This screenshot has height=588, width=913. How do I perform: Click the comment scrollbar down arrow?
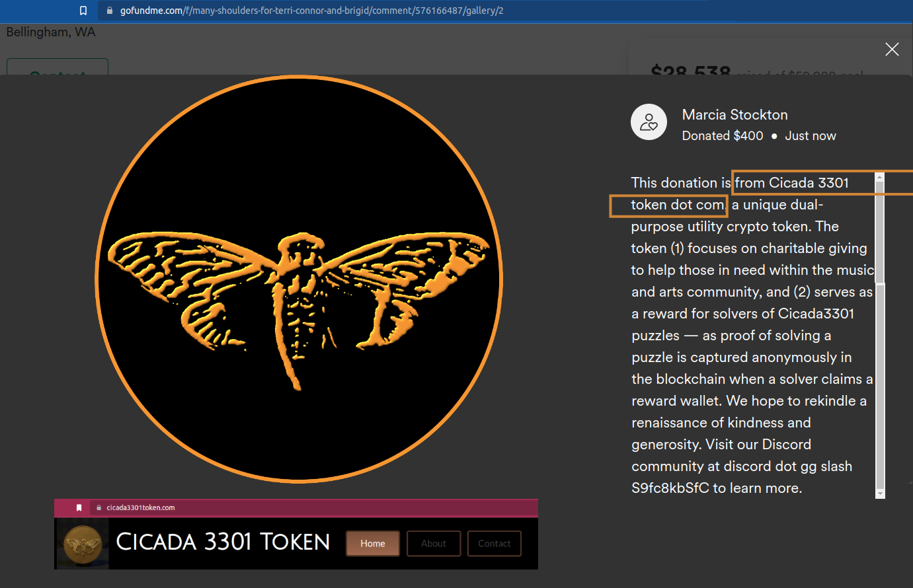point(879,494)
